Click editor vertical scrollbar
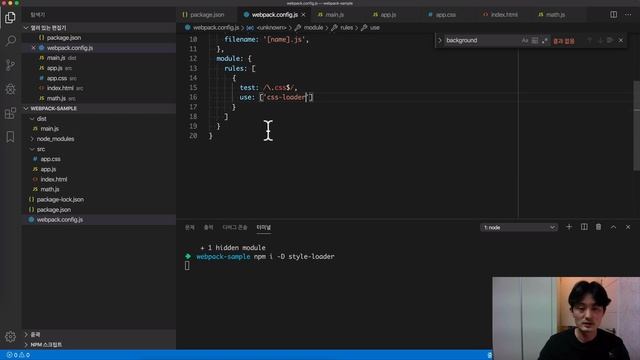 tap(636, 126)
